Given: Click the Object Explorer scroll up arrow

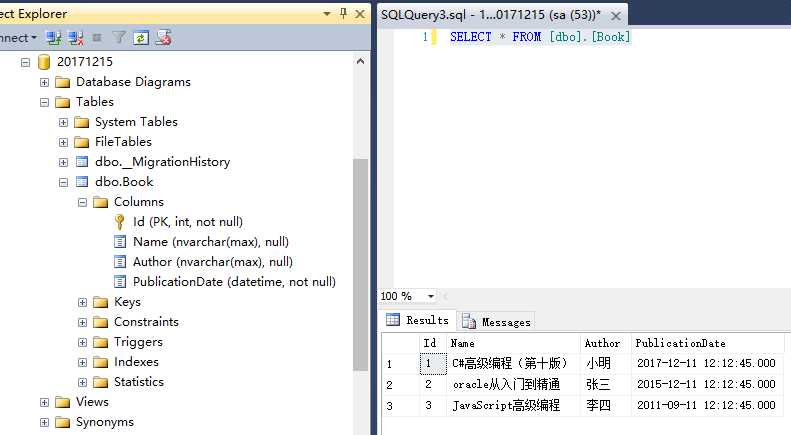Looking at the screenshot, I should [360, 62].
